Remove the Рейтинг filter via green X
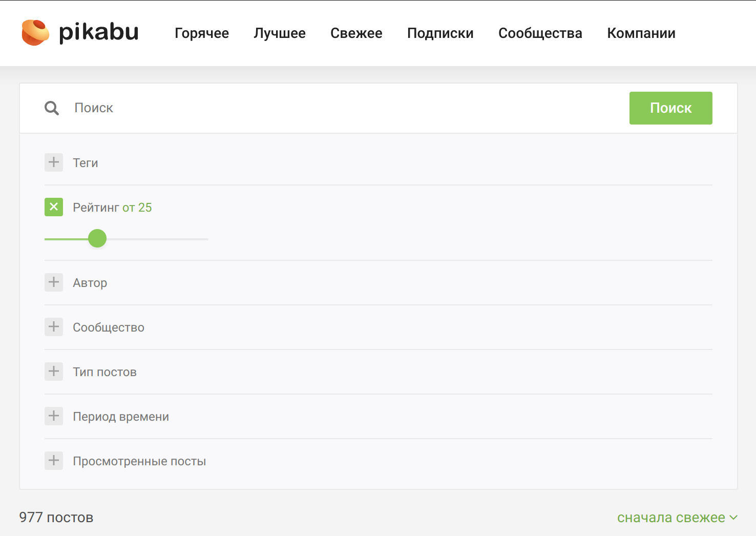 click(54, 207)
